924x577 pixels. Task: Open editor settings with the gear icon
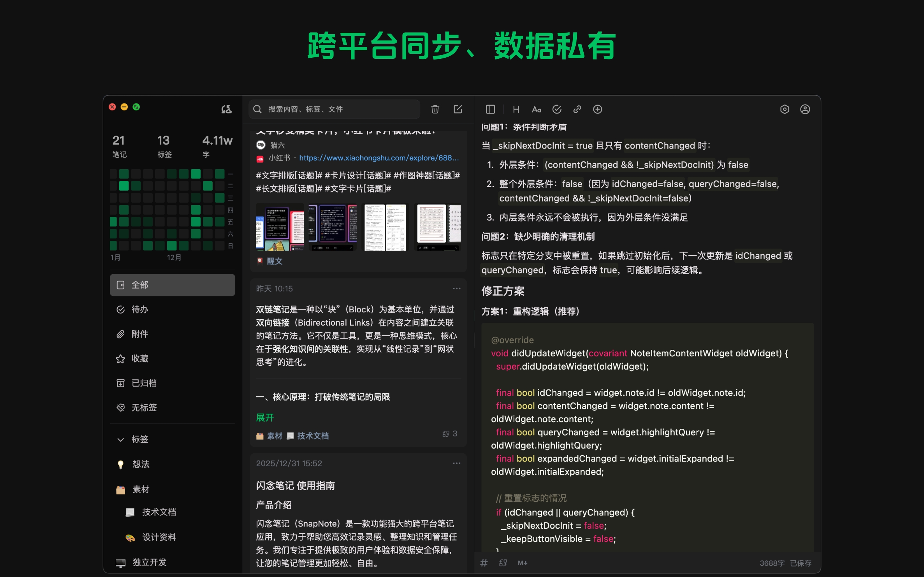click(785, 109)
